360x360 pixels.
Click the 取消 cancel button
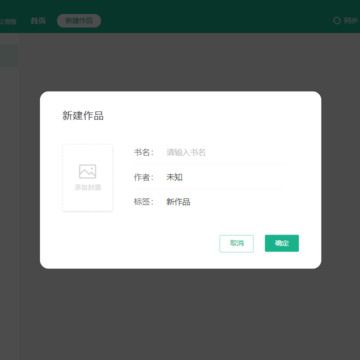(x=236, y=244)
